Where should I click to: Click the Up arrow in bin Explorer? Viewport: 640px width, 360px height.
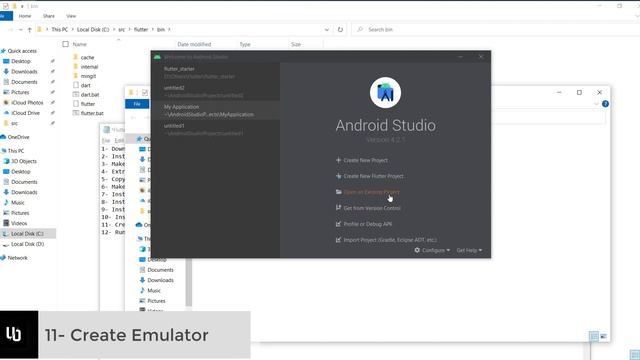tap(29, 30)
